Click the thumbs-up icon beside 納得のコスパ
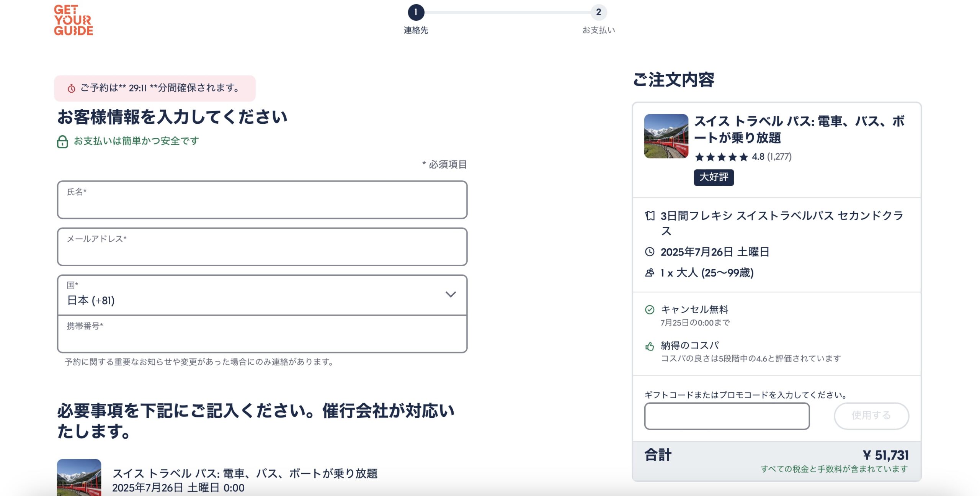 pos(650,346)
